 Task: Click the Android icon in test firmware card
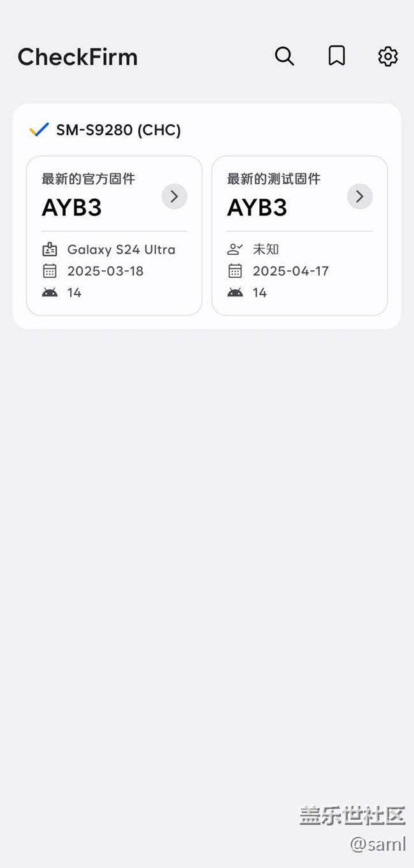[x=235, y=293]
